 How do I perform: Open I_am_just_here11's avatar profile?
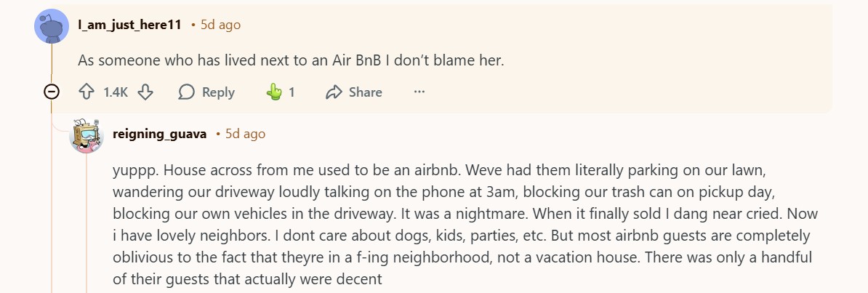(52, 27)
